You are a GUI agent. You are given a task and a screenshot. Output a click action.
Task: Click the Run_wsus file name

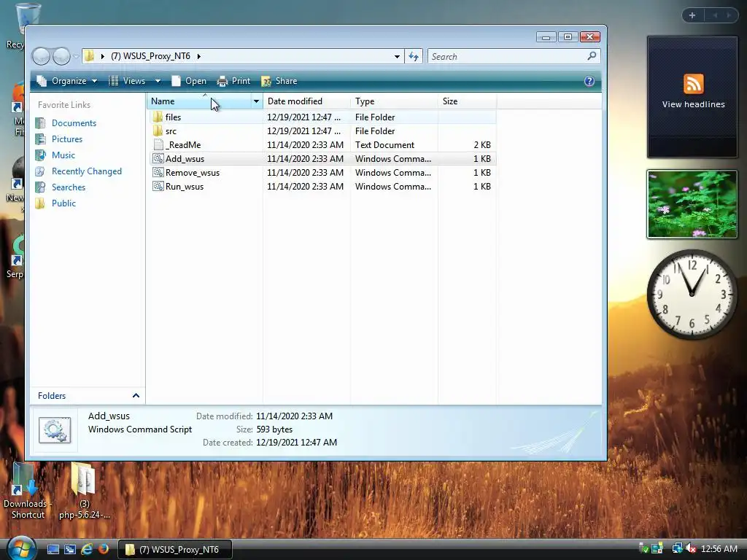pyautogui.click(x=185, y=186)
